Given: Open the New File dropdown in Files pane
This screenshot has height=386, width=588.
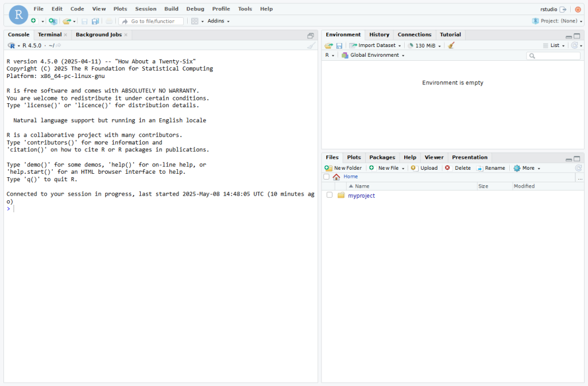Looking at the screenshot, I should point(387,168).
